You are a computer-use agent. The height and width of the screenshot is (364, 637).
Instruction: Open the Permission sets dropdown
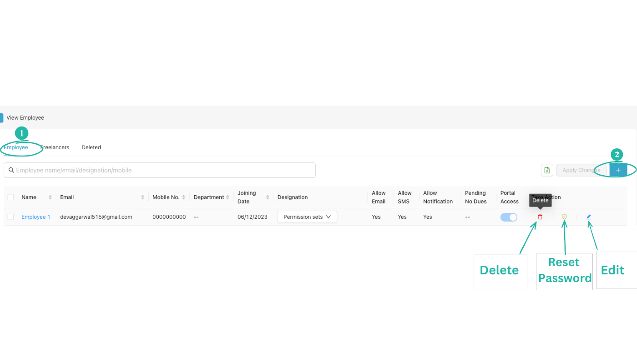(307, 217)
